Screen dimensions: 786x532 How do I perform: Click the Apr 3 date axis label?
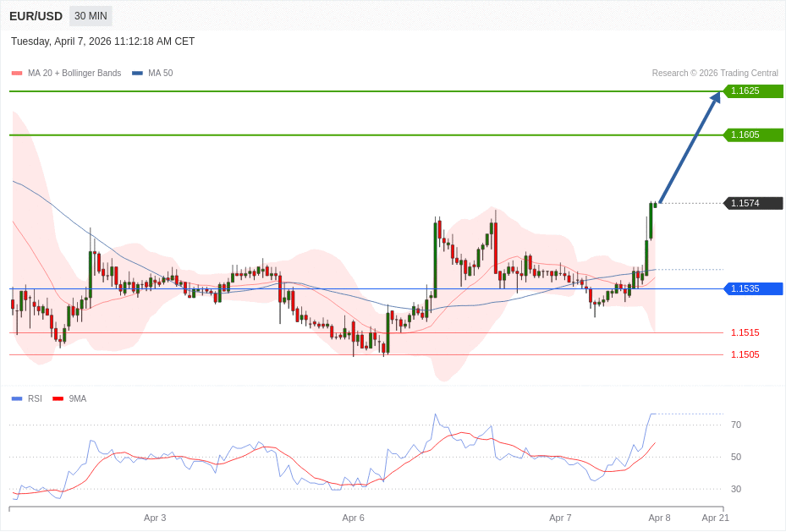[x=155, y=518]
